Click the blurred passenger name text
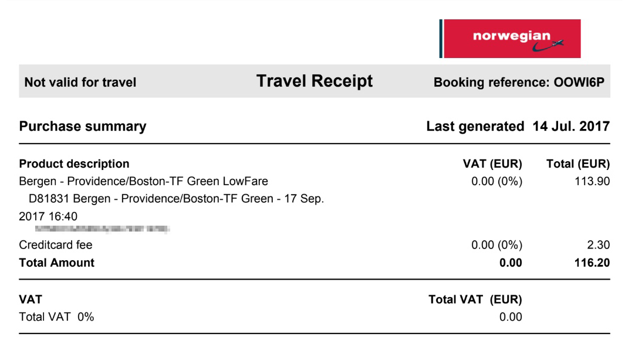Image resolution: width=635 pixels, height=364 pixels. (102, 229)
